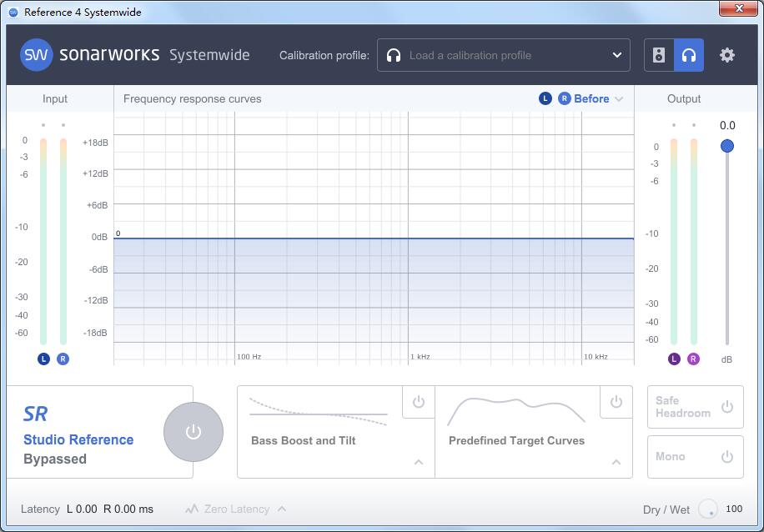Select the headphone output mode icon
This screenshot has width=764, height=532.
coord(689,56)
